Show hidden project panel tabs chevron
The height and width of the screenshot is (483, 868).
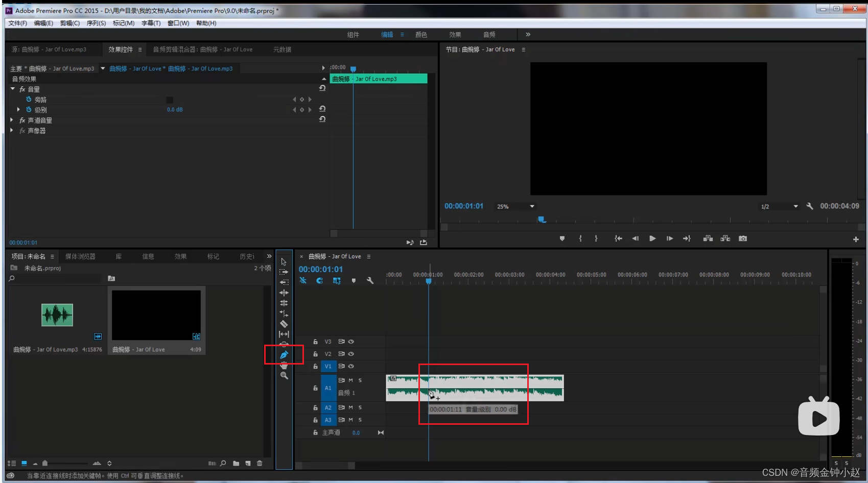pos(269,256)
